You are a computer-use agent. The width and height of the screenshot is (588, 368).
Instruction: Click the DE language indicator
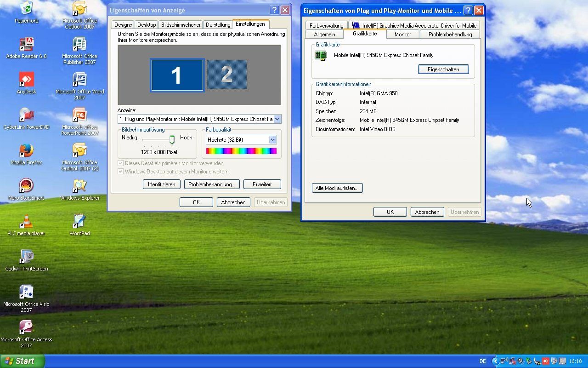[x=483, y=362]
